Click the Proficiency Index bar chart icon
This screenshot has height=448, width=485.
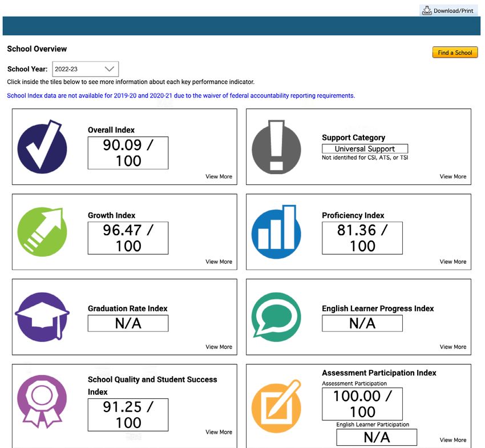(x=276, y=232)
